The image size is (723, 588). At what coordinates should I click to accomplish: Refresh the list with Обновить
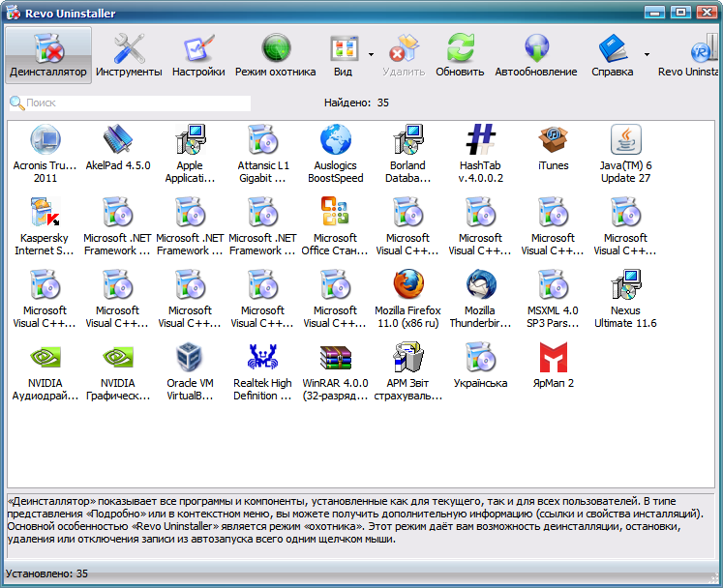click(x=460, y=55)
